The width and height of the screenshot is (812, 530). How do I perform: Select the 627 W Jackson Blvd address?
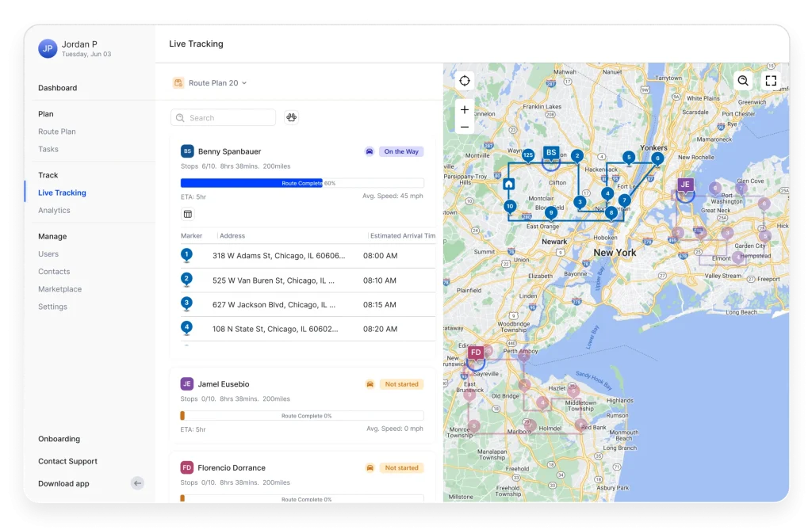(274, 305)
